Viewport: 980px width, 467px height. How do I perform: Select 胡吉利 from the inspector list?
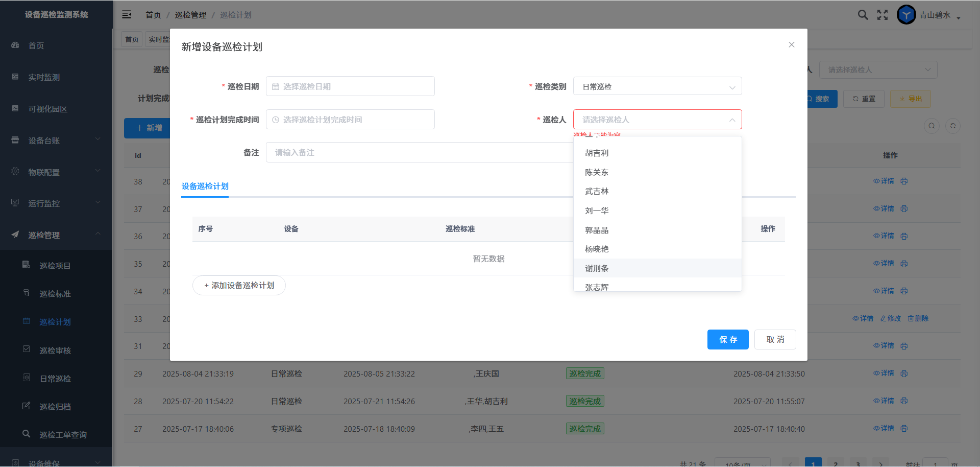click(x=597, y=153)
